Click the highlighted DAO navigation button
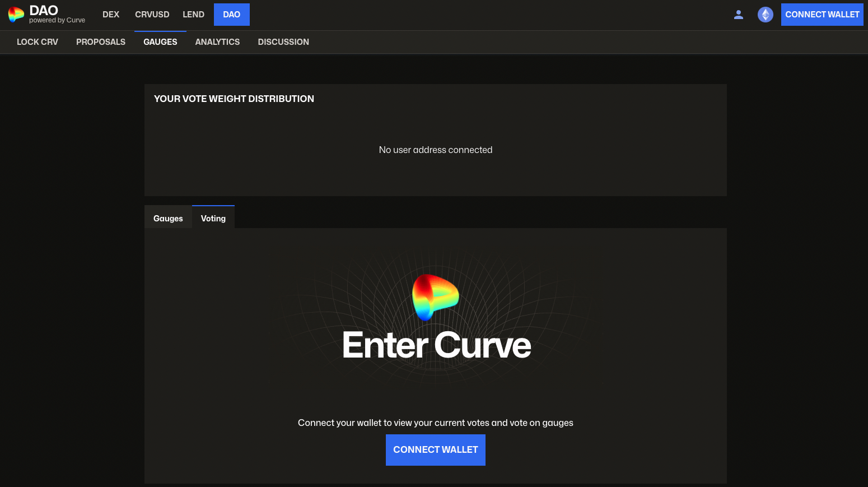The width and height of the screenshot is (868, 487). pyautogui.click(x=231, y=14)
